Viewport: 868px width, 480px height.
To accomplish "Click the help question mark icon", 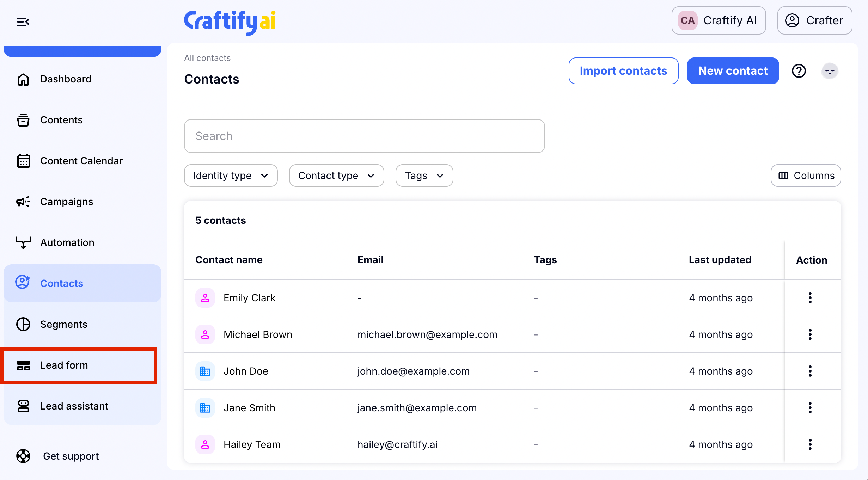I will tap(799, 71).
